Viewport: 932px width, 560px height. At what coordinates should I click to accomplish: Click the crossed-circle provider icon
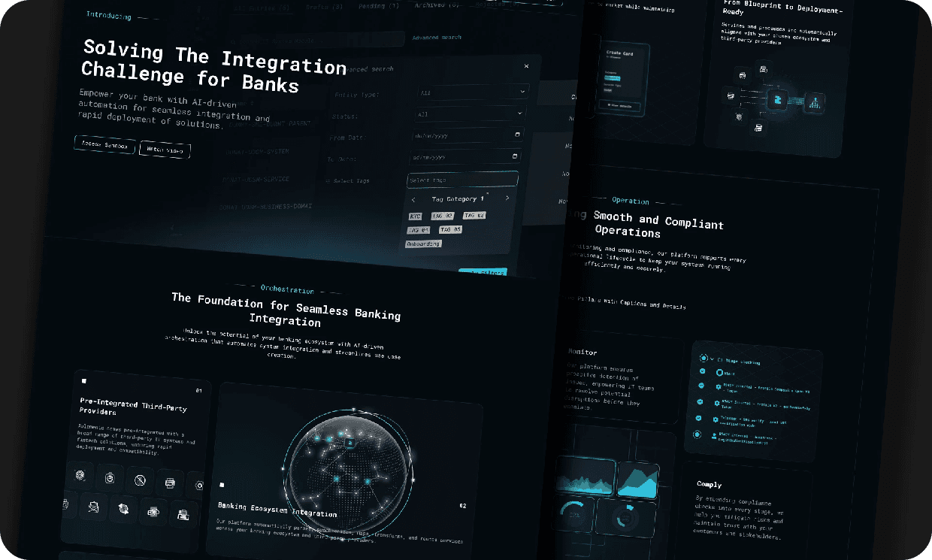[140, 480]
